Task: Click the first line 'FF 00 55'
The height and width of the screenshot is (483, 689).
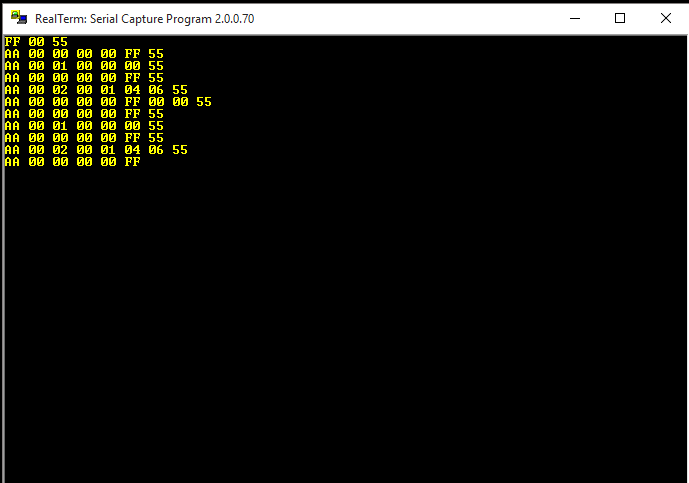Action: tap(36, 42)
